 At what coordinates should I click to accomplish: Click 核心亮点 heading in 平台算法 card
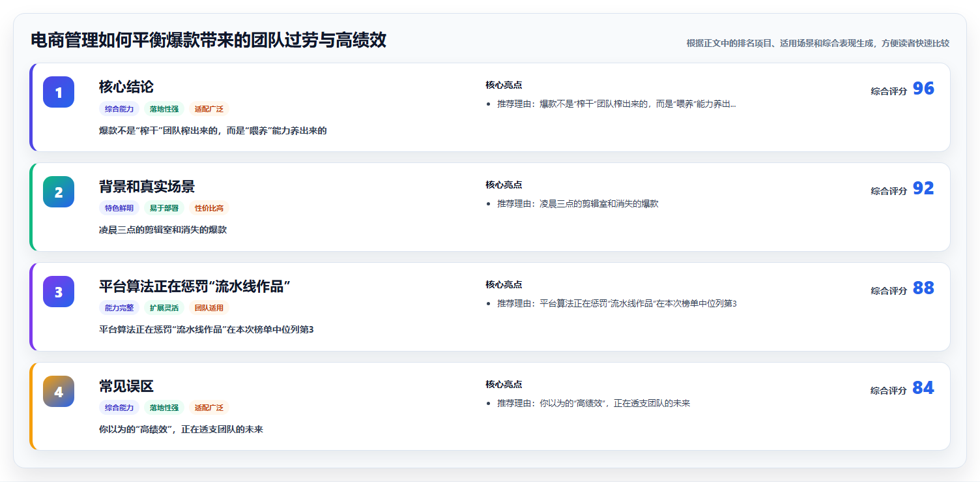click(x=504, y=285)
